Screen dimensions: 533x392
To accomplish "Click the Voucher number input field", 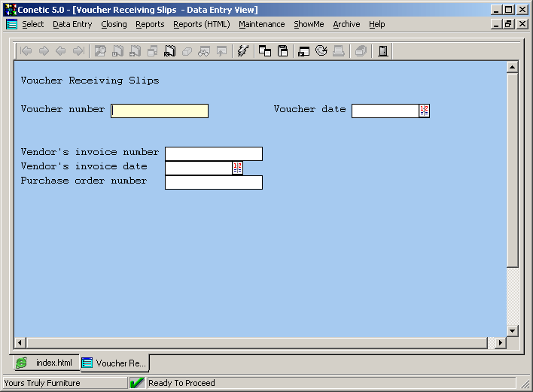I will 160,111.
